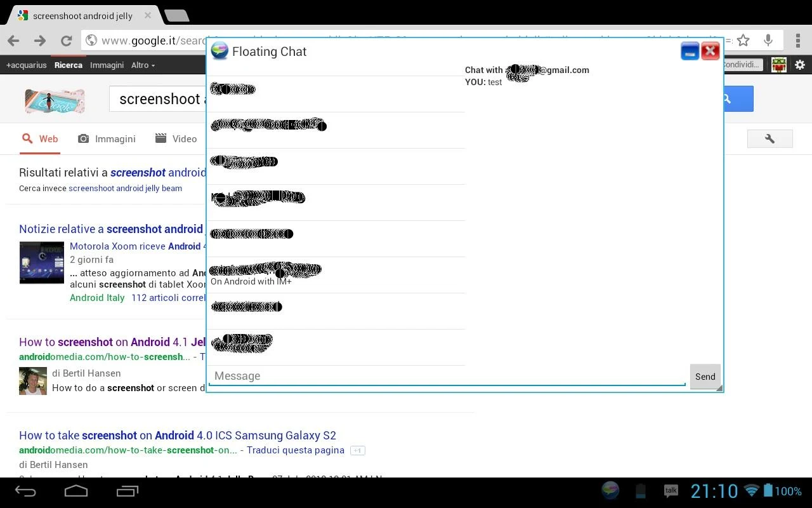Click Chrome's forward navigation arrow
812x508 pixels.
coord(39,41)
